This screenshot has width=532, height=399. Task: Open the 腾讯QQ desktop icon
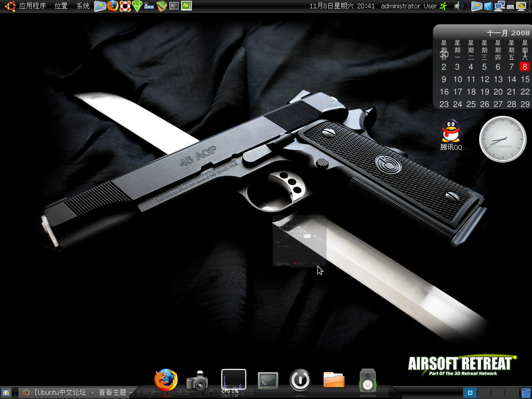coord(451,135)
